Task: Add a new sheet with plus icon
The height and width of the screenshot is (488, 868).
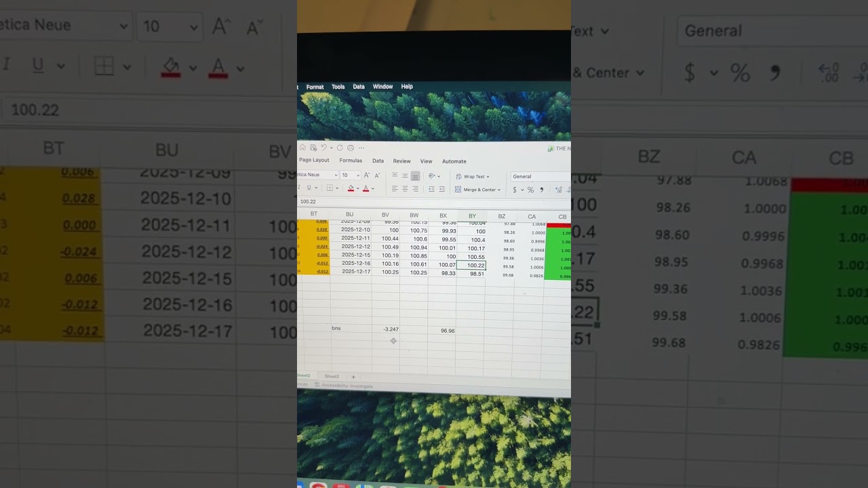Action: tap(353, 377)
